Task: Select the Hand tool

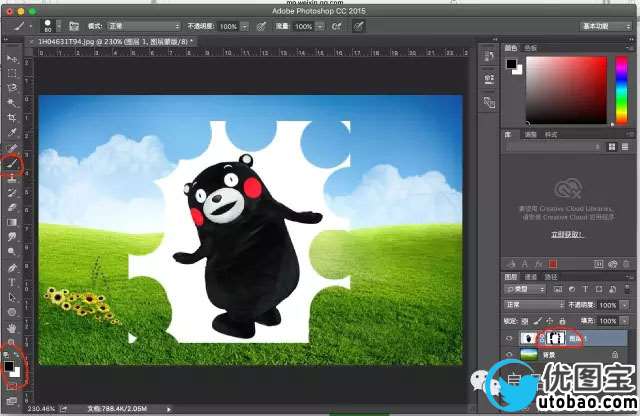Action: [12, 327]
